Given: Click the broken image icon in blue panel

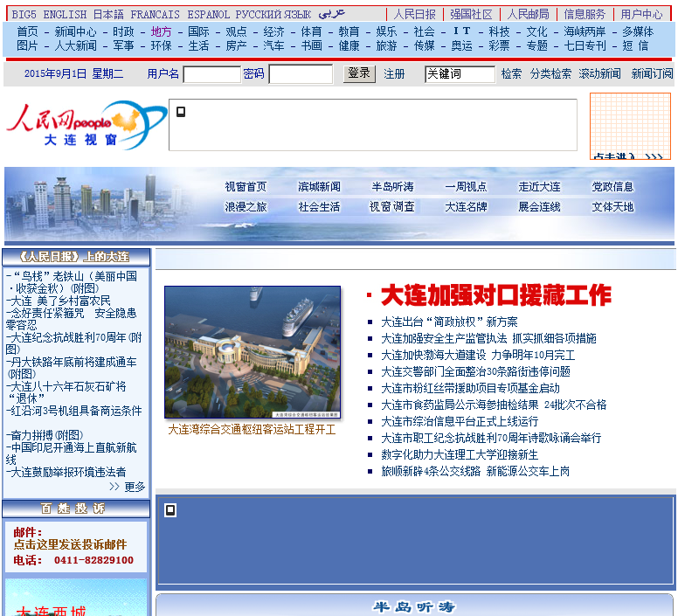Looking at the screenshot, I should click(x=170, y=510).
